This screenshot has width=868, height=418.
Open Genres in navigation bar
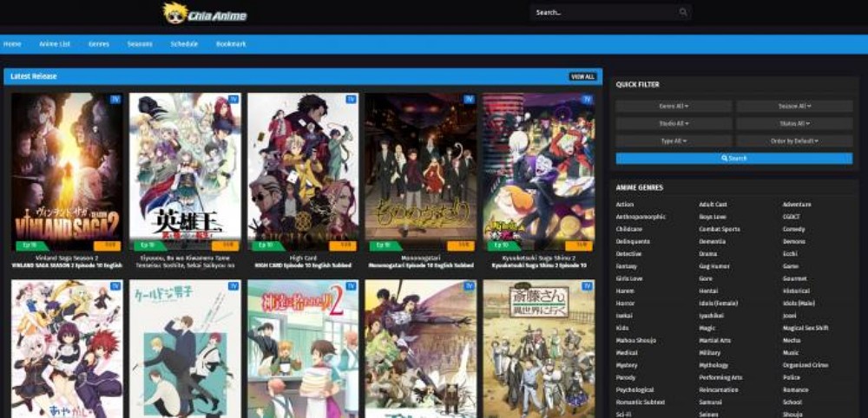pyautogui.click(x=99, y=44)
